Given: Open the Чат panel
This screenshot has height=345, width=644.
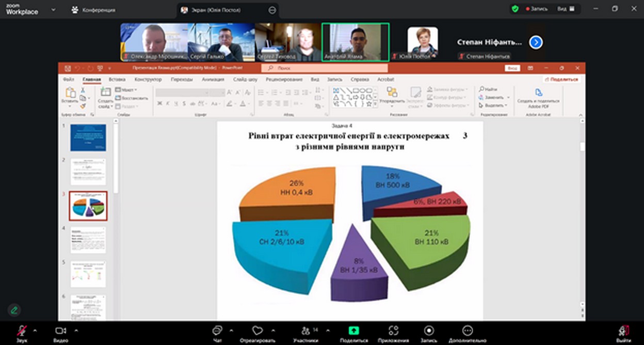Looking at the screenshot, I should (218, 331).
